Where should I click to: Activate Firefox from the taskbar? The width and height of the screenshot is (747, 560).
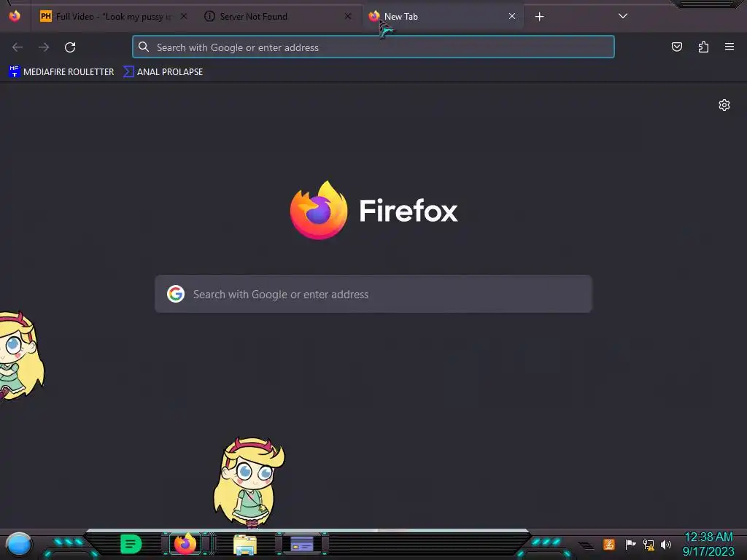[186, 544]
